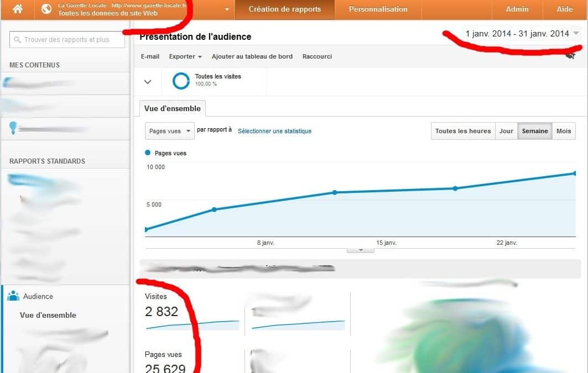Expand the segments chevron
The image size is (588, 373).
148,82
